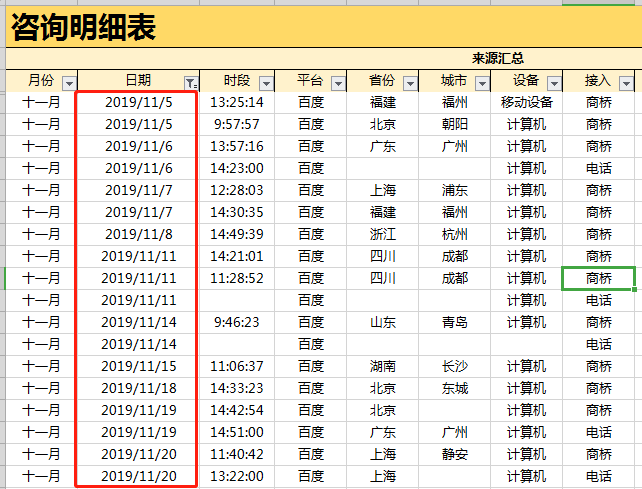Click the 长沙 city cell
Screen dimensions: 642x489
[454, 366]
